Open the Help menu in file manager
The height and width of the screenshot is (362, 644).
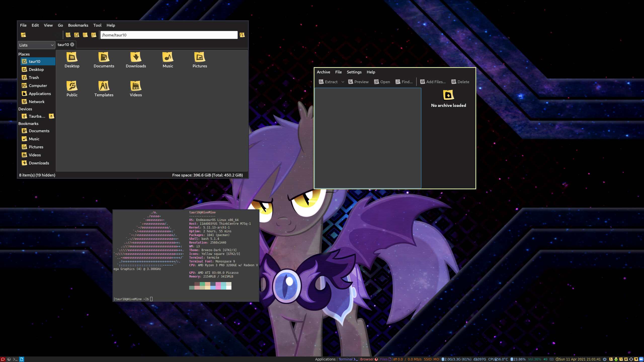pyautogui.click(x=111, y=25)
